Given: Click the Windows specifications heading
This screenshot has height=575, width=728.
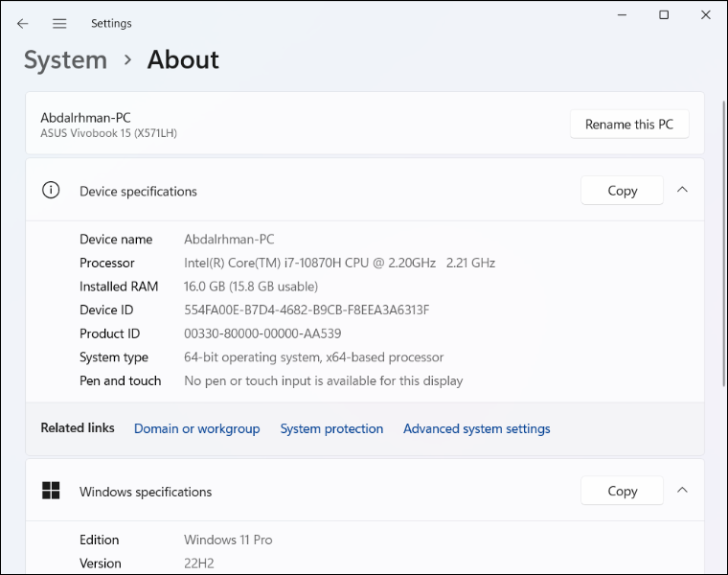Looking at the screenshot, I should click(146, 492).
